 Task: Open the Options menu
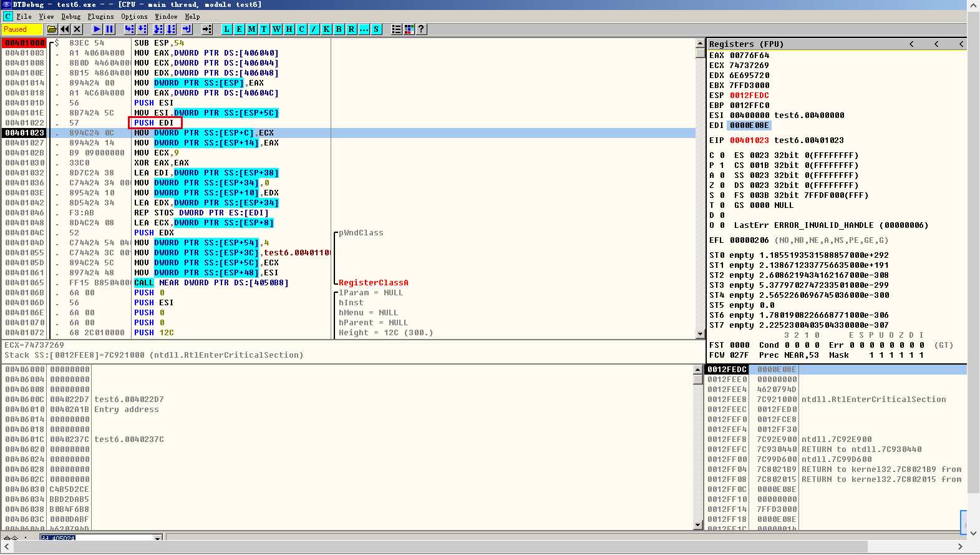134,17
